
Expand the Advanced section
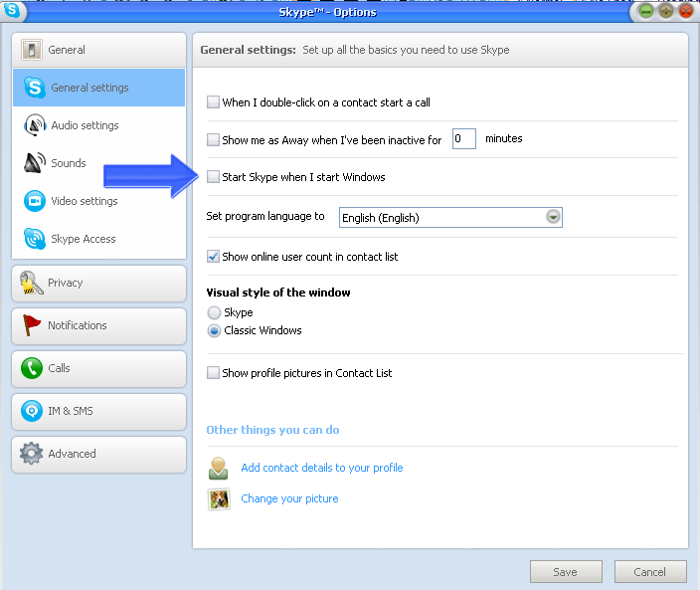click(x=98, y=454)
